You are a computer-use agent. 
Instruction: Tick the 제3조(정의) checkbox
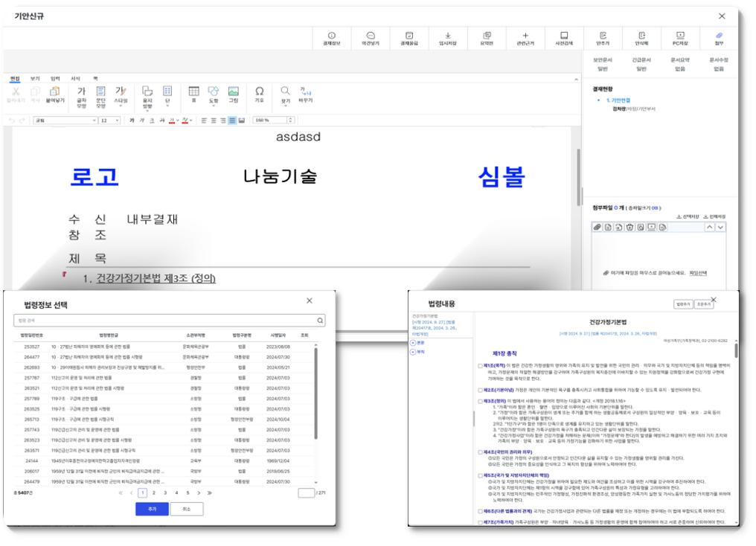pos(480,401)
